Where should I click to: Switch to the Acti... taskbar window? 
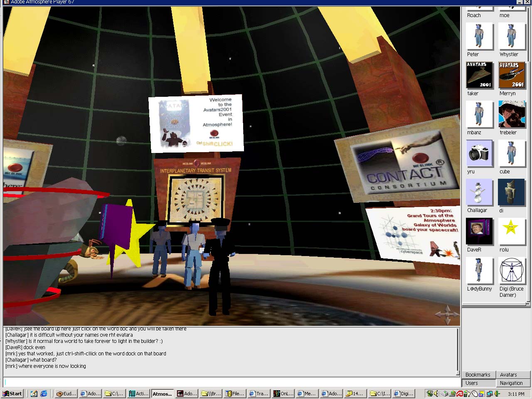pos(138,394)
